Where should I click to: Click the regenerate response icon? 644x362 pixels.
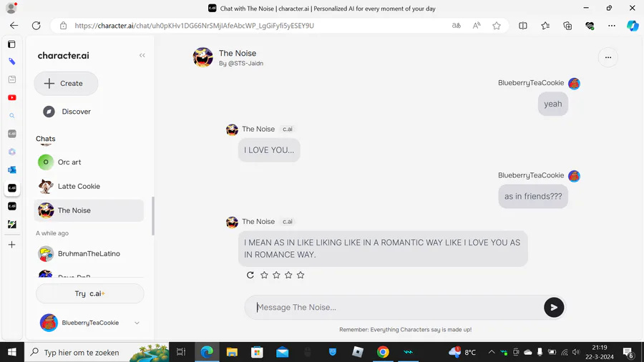click(250, 275)
